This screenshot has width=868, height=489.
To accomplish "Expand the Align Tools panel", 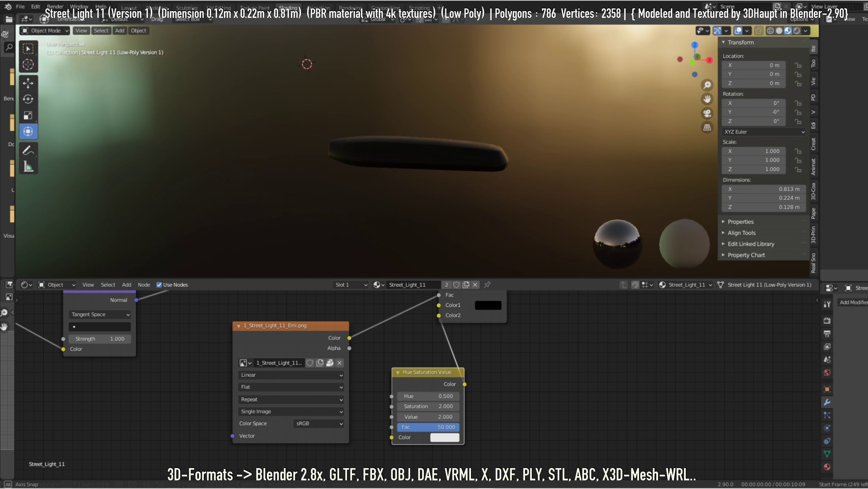I will tap(741, 233).
